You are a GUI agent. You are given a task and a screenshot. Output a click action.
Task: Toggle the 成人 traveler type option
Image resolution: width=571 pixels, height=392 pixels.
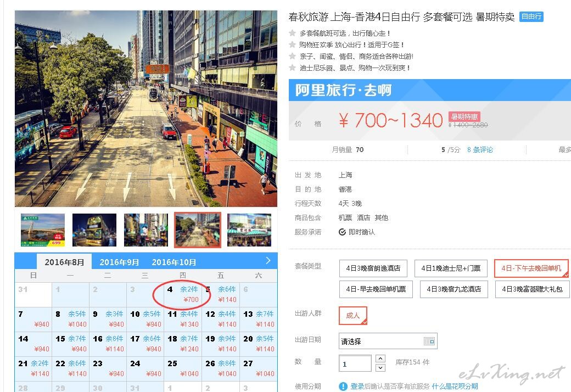tap(353, 316)
